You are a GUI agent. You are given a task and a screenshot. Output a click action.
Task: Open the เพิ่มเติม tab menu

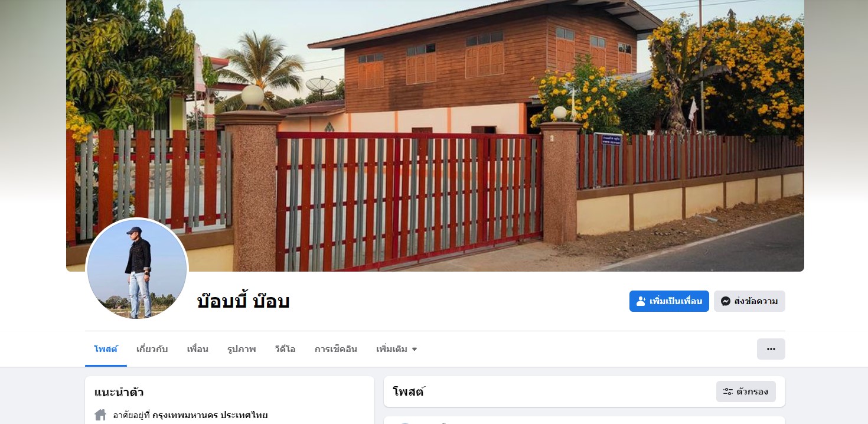tap(397, 349)
